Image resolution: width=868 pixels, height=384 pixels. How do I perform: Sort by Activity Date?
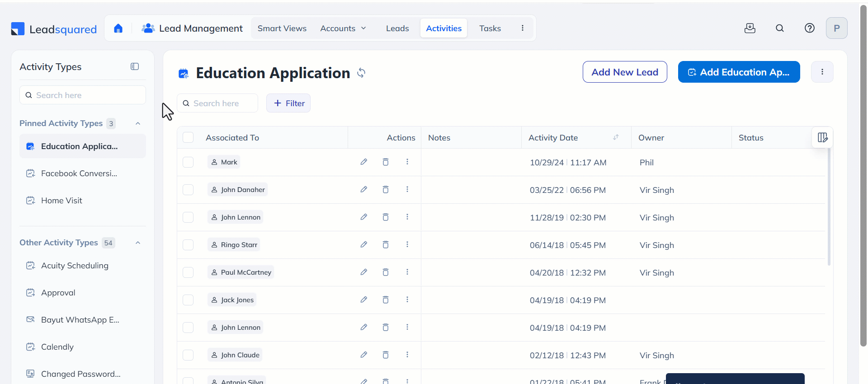(x=616, y=137)
